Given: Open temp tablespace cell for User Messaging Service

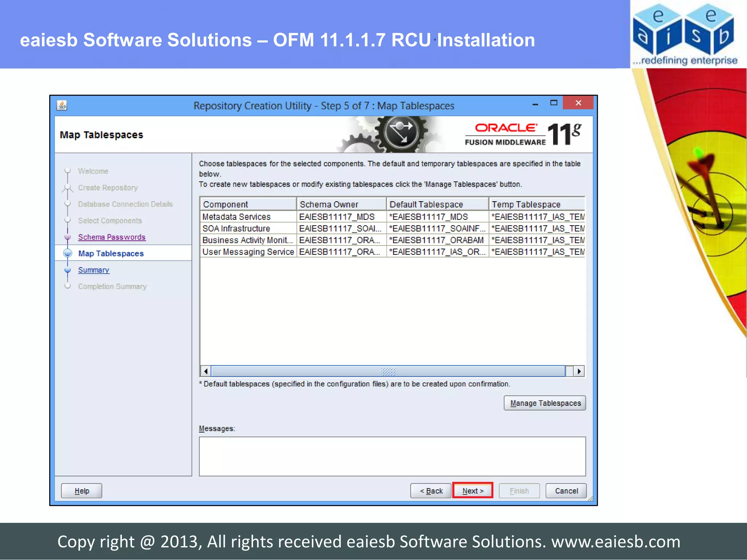Looking at the screenshot, I should 537,252.
